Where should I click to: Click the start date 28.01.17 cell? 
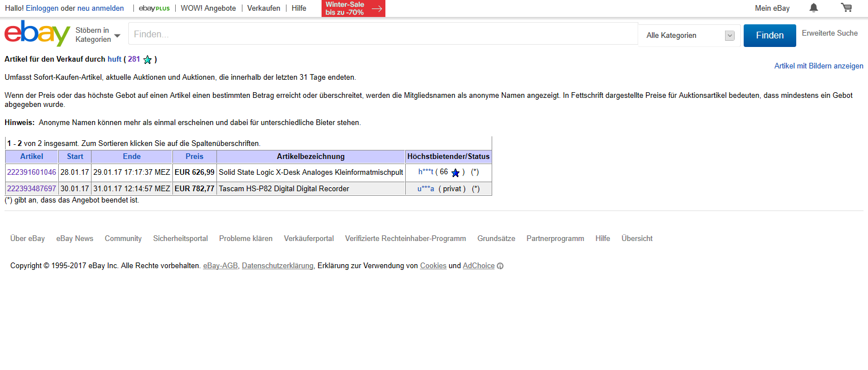pos(75,173)
